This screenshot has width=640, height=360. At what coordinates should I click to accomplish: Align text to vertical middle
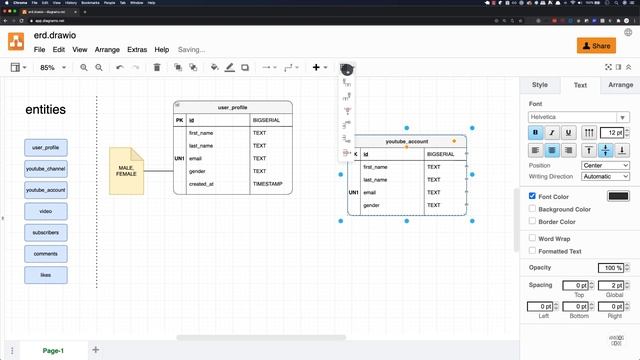tap(605, 150)
